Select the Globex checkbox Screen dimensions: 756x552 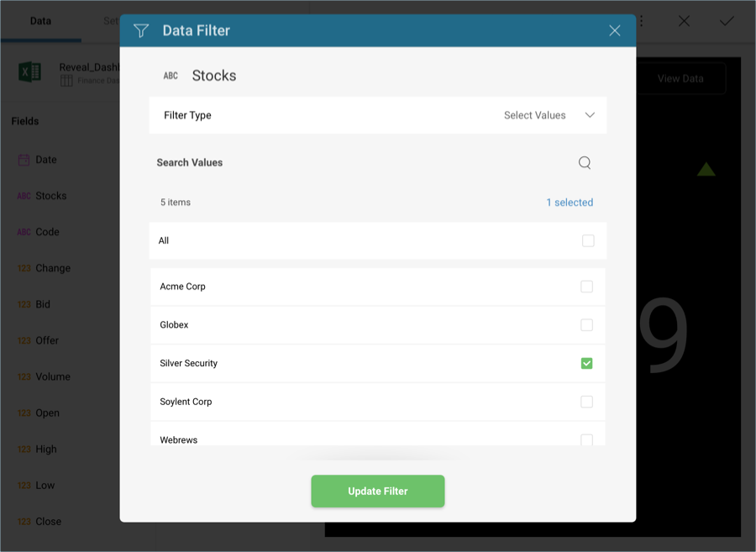click(586, 325)
